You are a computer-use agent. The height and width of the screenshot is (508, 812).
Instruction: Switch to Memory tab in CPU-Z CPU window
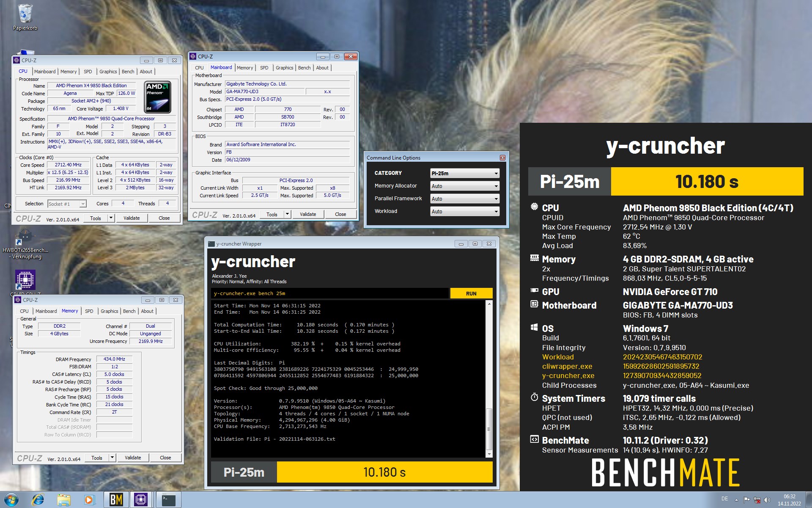click(x=69, y=72)
